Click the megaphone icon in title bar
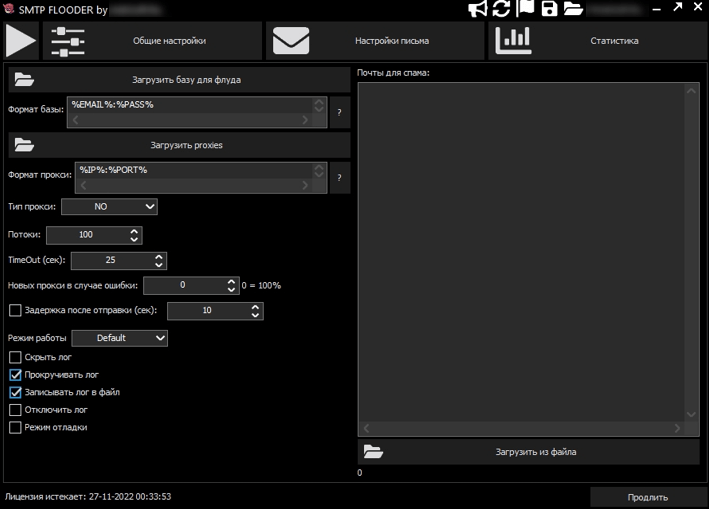The width and height of the screenshot is (709, 509). point(478,9)
